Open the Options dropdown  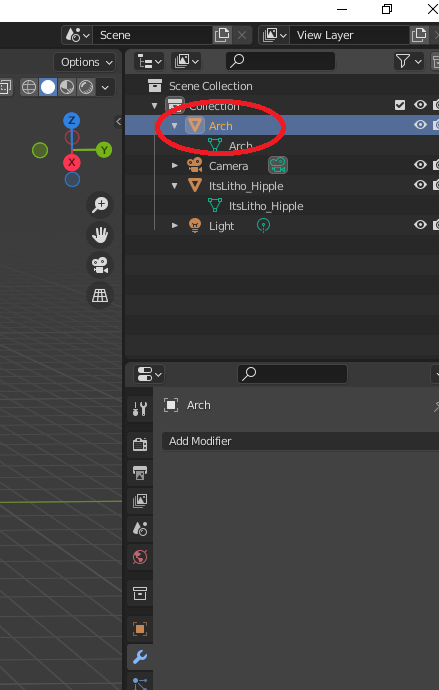[84, 62]
